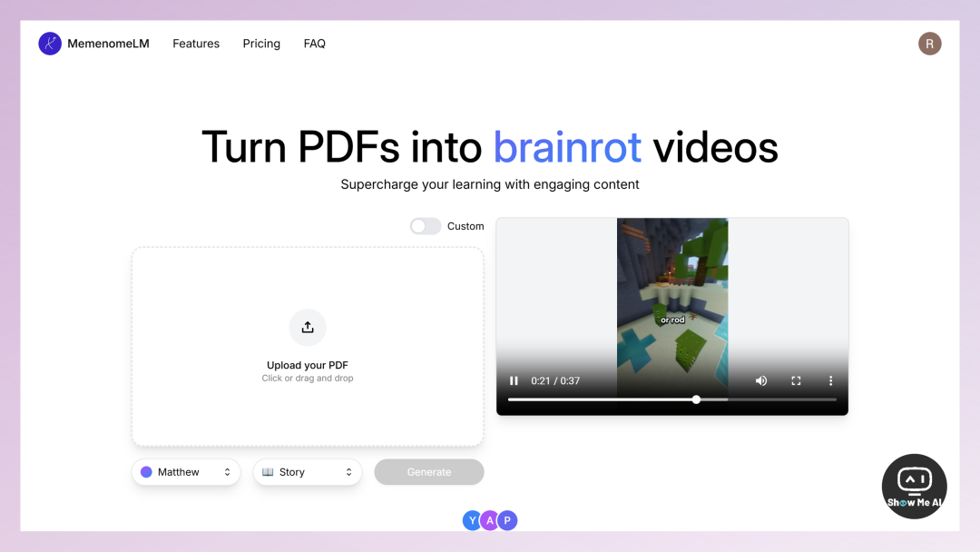The width and height of the screenshot is (980, 552).
Task: Click the video progress slider
Action: tap(671, 399)
